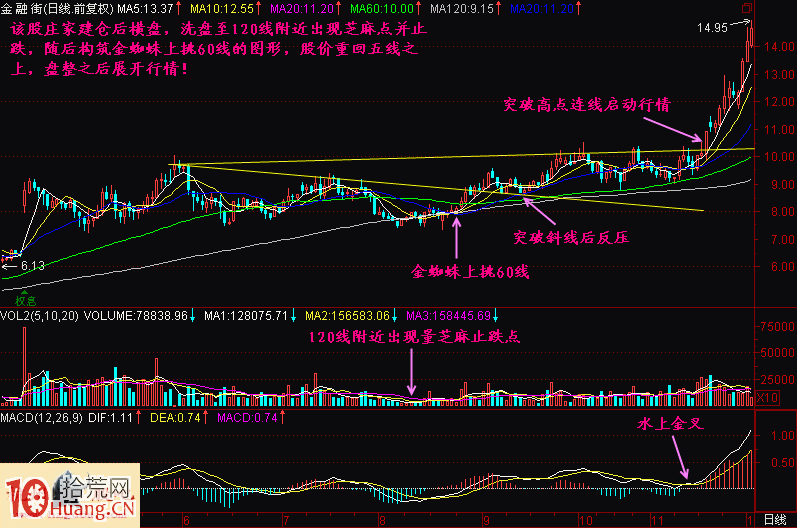Click the 0.50 MACD axis label
This screenshot has width=797, height=528.
[782, 462]
